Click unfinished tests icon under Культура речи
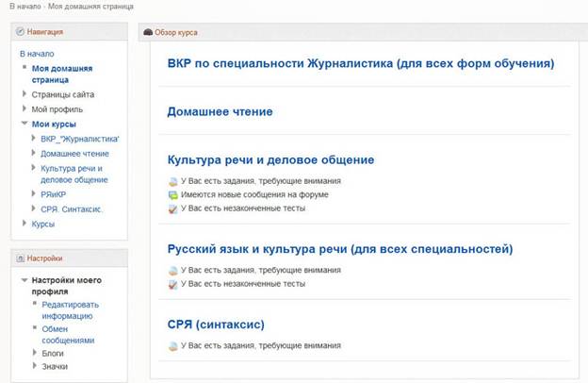The image size is (588, 383). point(172,208)
